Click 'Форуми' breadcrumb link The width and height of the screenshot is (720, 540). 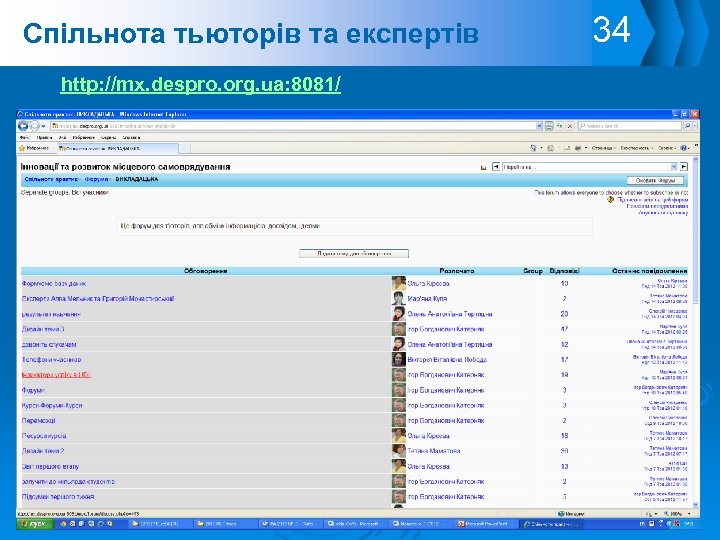(x=96, y=179)
